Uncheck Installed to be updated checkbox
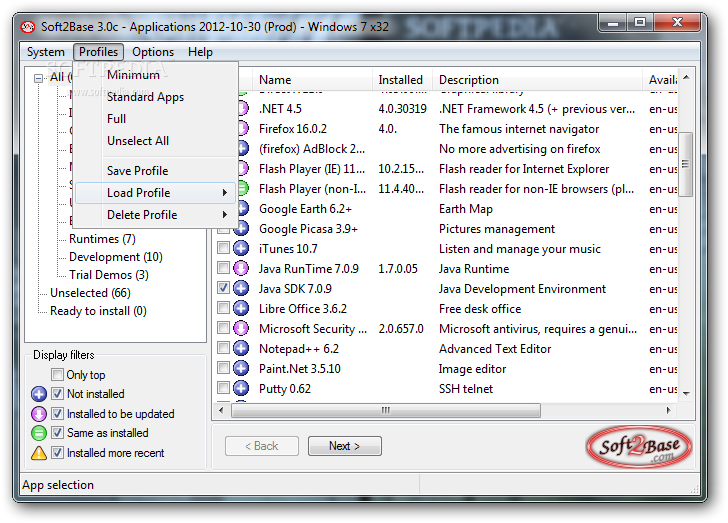 (x=57, y=413)
